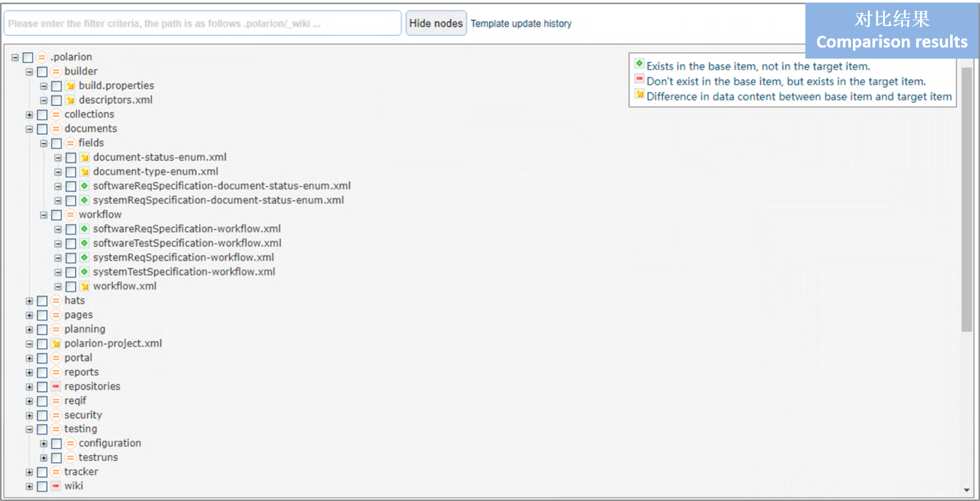Check the .polarion root checkbox
This screenshot has width=980, height=501.
[28, 57]
